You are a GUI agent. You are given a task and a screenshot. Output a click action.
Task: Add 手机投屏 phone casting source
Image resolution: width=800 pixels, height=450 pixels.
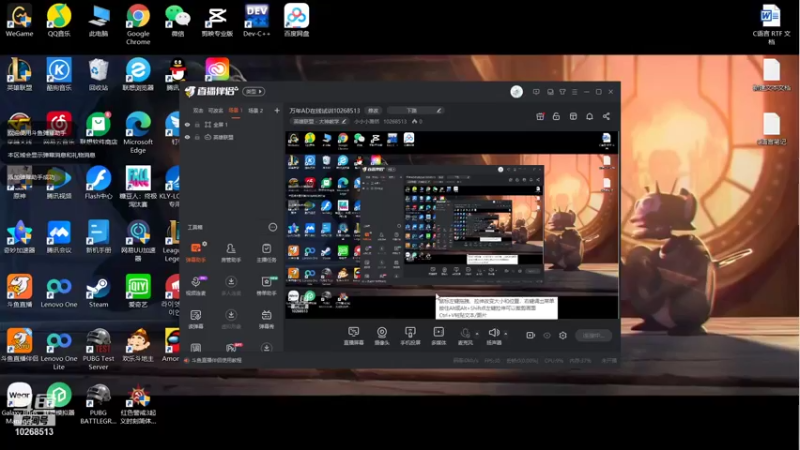[410, 336]
